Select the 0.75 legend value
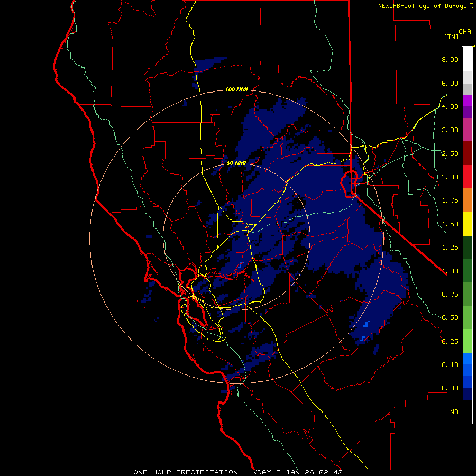This screenshot has width=476, height=476. (450, 295)
